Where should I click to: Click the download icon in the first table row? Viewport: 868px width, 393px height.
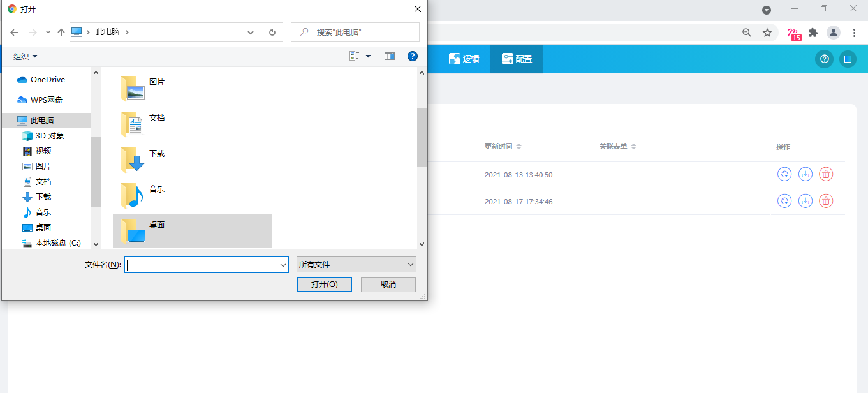pyautogui.click(x=805, y=174)
